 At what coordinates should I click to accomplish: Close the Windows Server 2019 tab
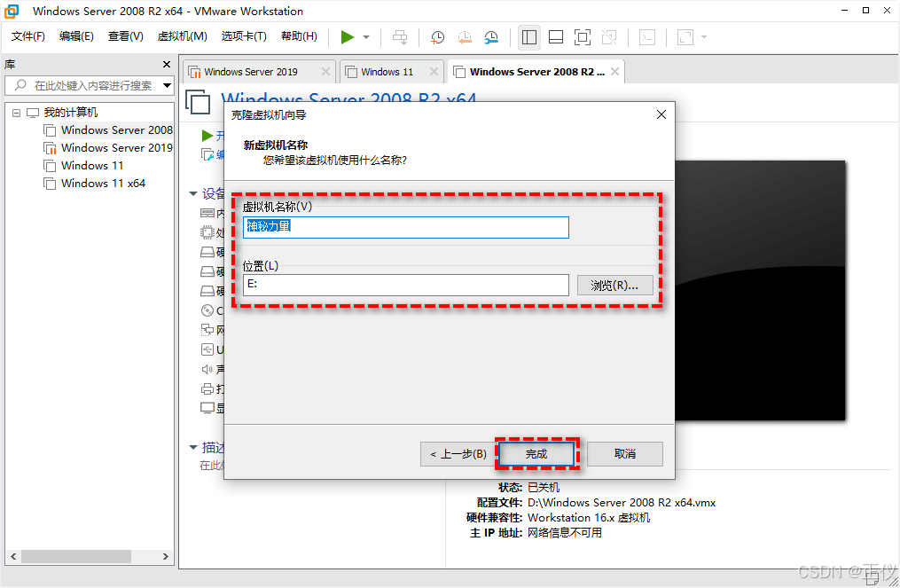point(325,71)
